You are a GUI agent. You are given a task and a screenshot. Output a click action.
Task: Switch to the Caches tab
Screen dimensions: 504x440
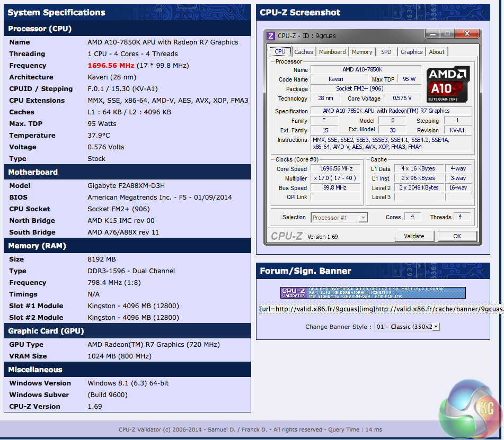(x=303, y=52)
